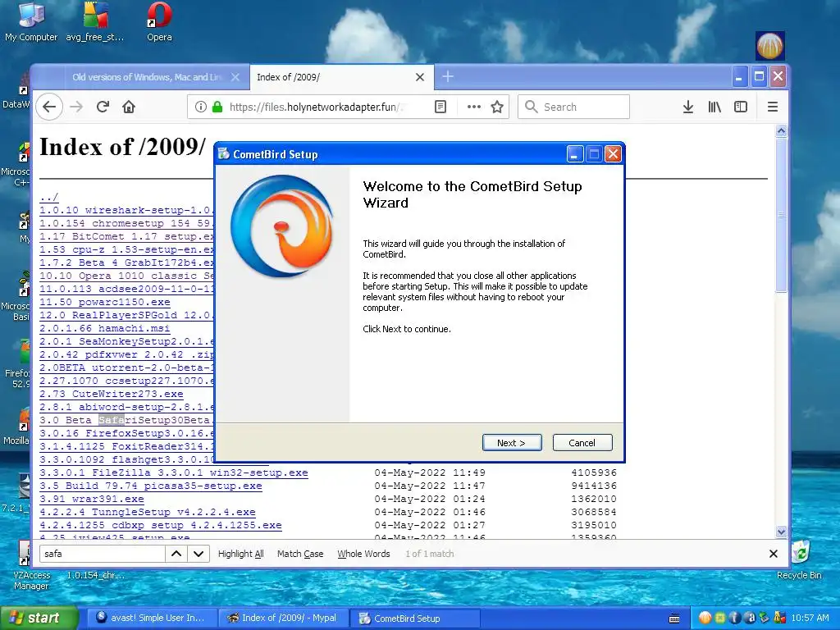Select CometBird Setup taskbar button

coord(414,618)
